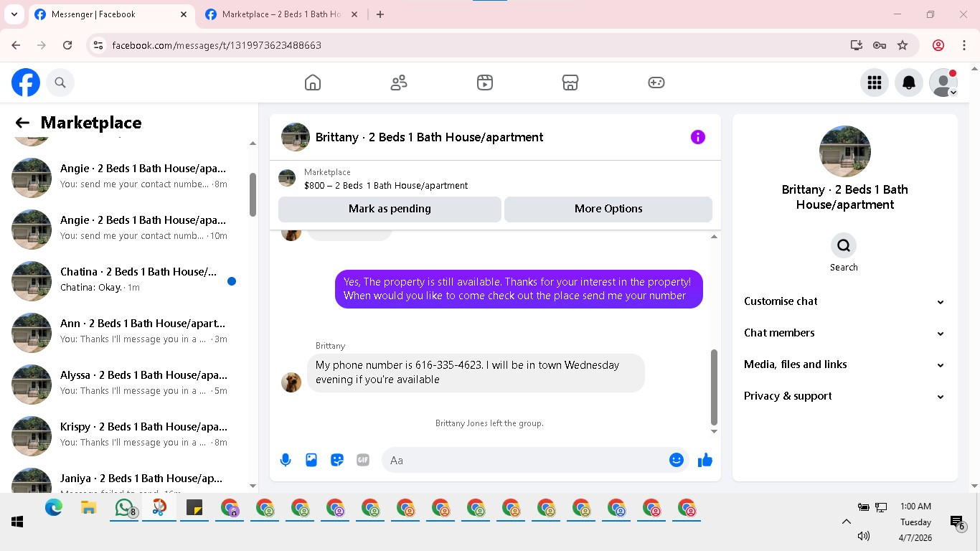Click Mark as pending
Screen dimensions: 980x551
pos(390,209)
